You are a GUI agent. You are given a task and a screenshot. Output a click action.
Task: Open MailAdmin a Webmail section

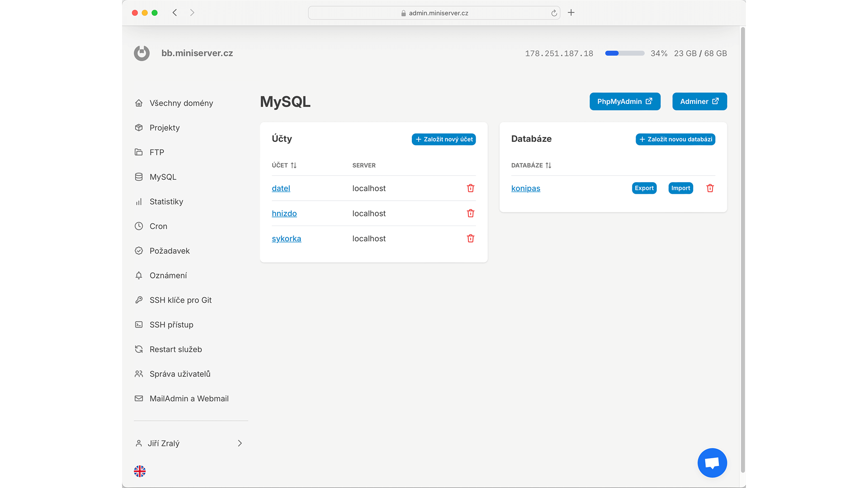189,399
